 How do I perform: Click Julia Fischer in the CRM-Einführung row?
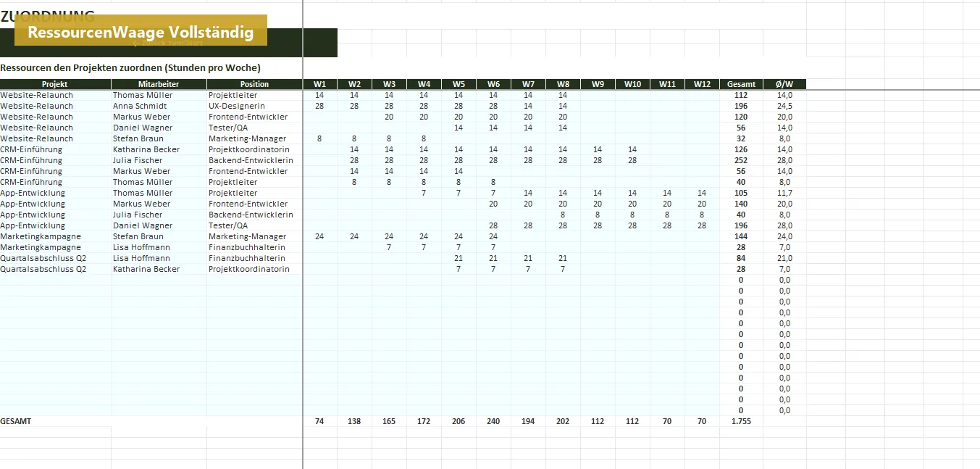[x=159, y=160]
